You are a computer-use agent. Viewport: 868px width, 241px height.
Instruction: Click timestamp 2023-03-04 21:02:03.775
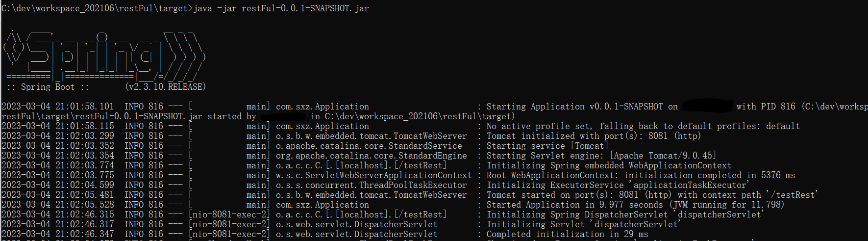tap(58, 175)
